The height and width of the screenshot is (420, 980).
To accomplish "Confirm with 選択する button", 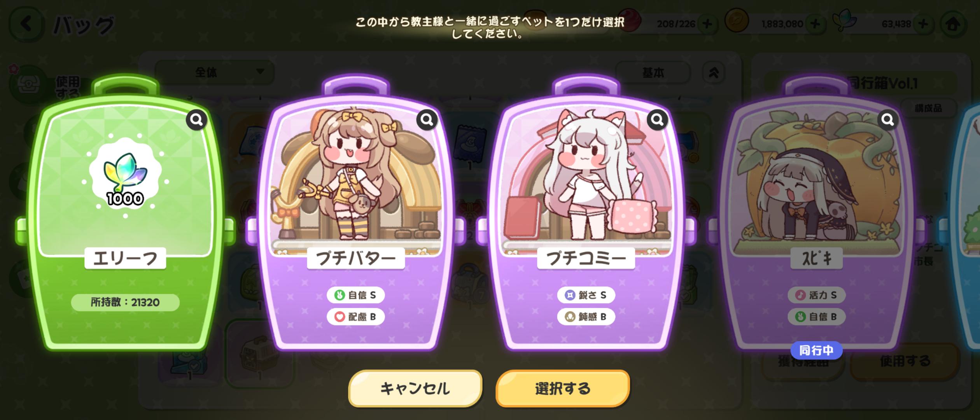I will 562,388.
